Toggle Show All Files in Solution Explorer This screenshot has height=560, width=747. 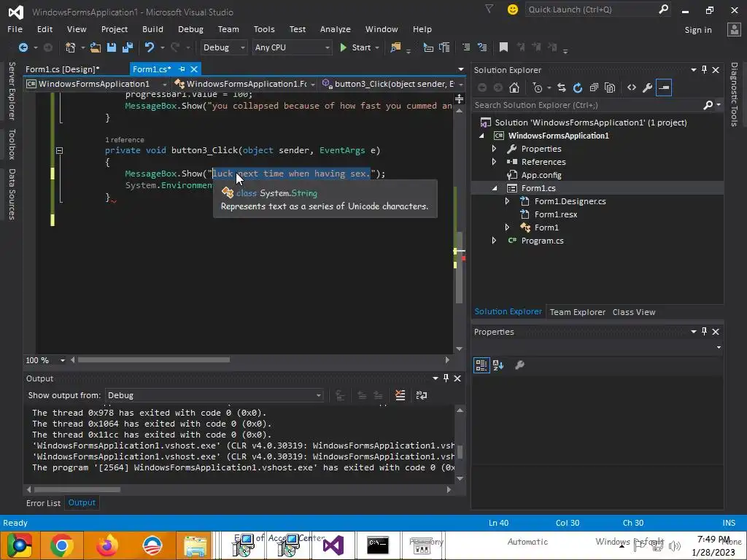(x=610, y=87)
